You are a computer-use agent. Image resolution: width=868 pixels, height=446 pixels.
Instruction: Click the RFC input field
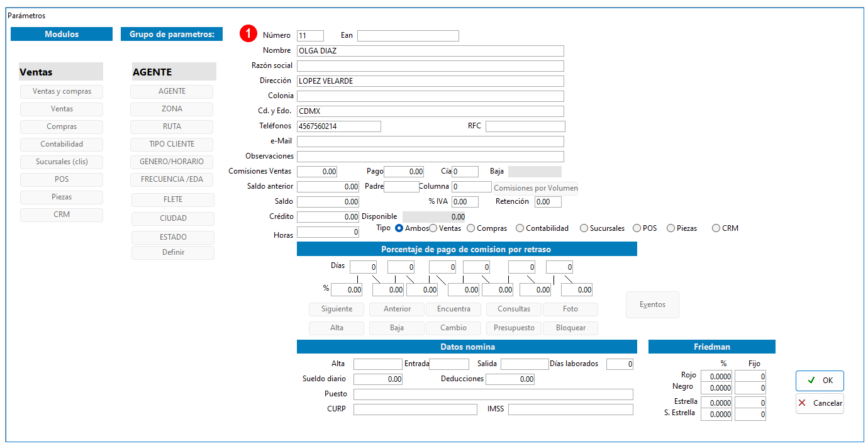pyautogui.click(x=525, y=126)
